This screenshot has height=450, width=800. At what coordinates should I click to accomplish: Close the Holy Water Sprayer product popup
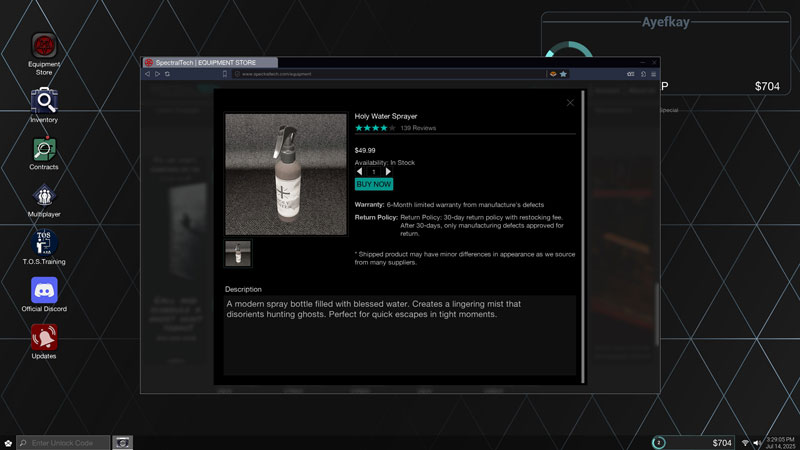click(x=570, y=102)
